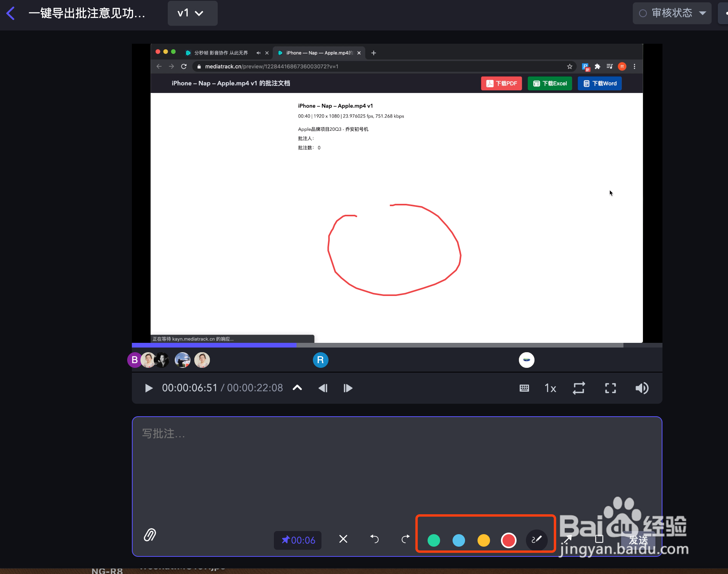This screenshot has height=574, width=728.
Task: Click the current timecode 00:00:06:51
Action: 190,388
